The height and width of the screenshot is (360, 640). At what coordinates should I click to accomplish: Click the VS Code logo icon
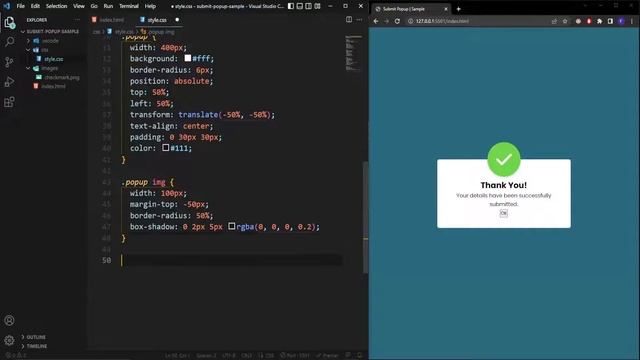[x=7, y=6]
